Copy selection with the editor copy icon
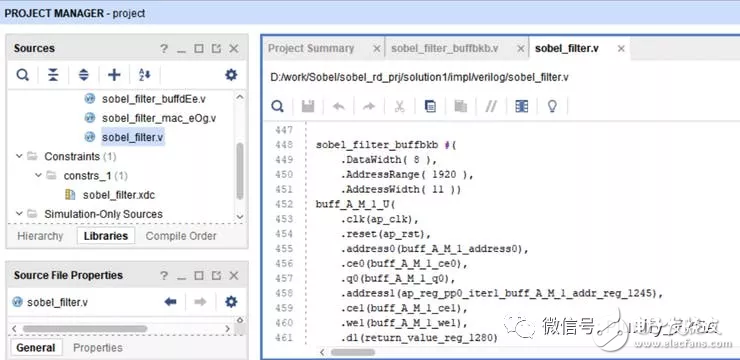This screenshot has width=740, height=360. click(x=430, y=106)
